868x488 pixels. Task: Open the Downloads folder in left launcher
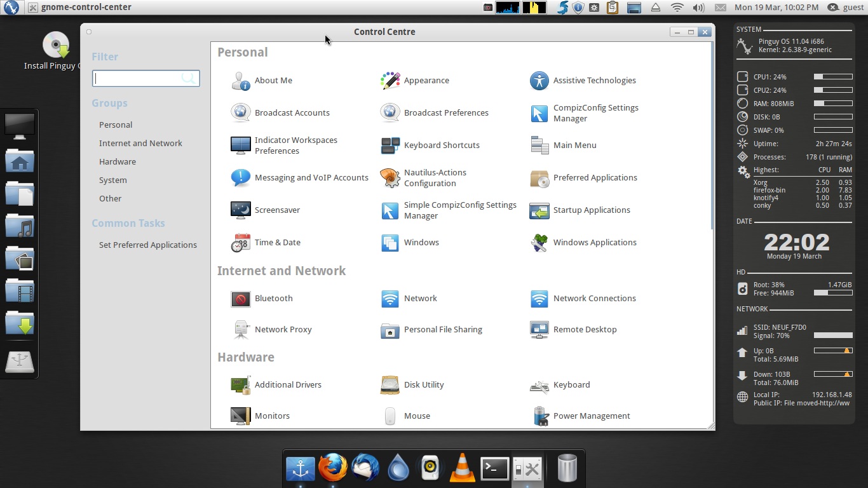click(20, 323)
